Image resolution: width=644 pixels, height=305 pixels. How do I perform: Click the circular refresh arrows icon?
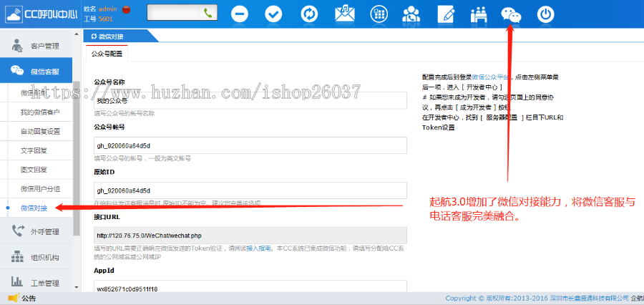click(308, 14)
